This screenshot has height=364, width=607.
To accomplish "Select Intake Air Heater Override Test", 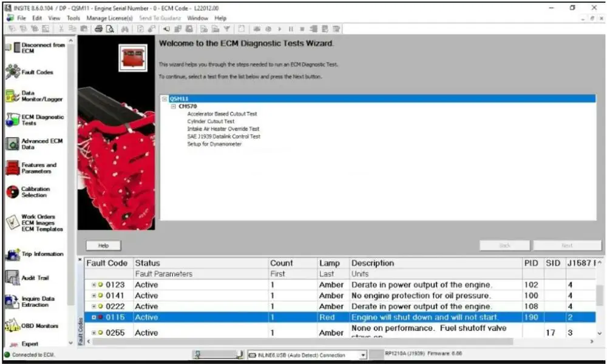I will (x=223, y=129).
